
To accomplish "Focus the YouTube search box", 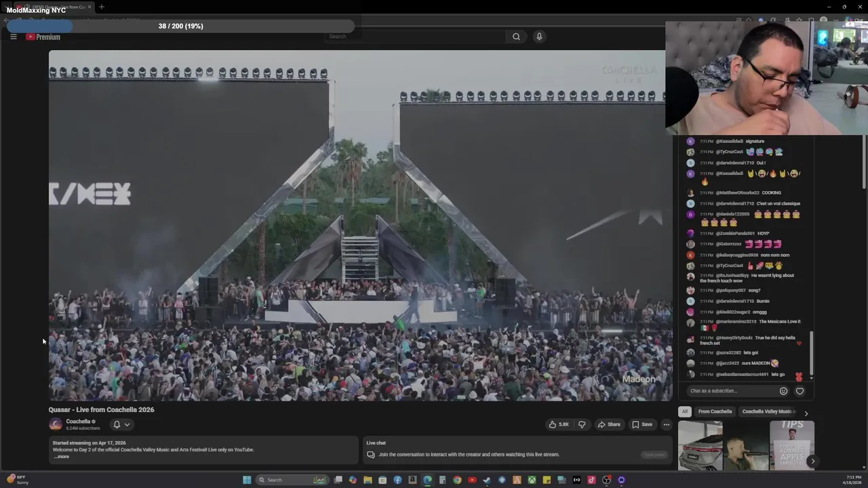I will pos(415,37).
